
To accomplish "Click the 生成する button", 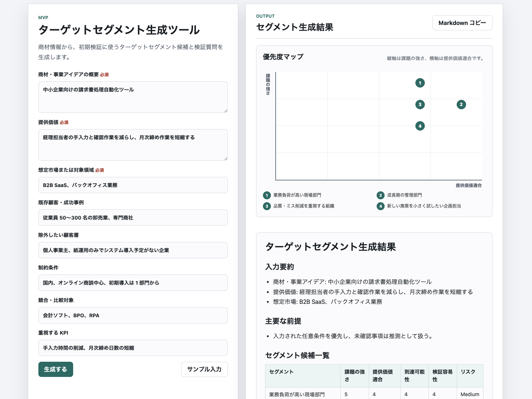I will coord(56,369).
